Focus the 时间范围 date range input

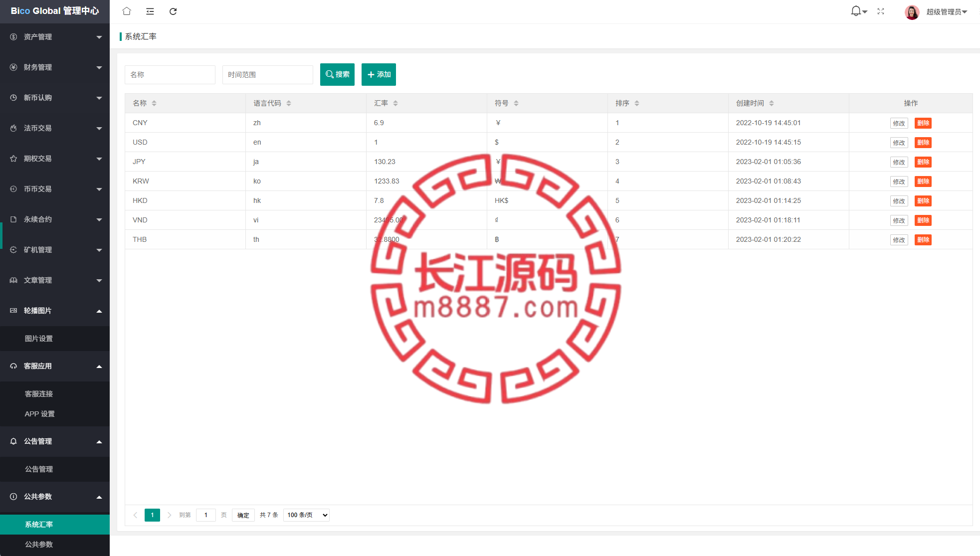pos(268,75)
